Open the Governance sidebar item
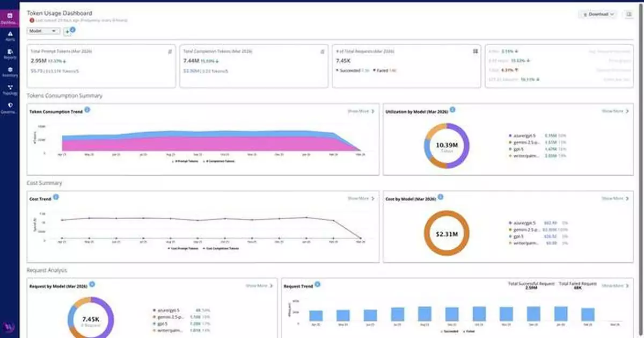 pos(10,107)
